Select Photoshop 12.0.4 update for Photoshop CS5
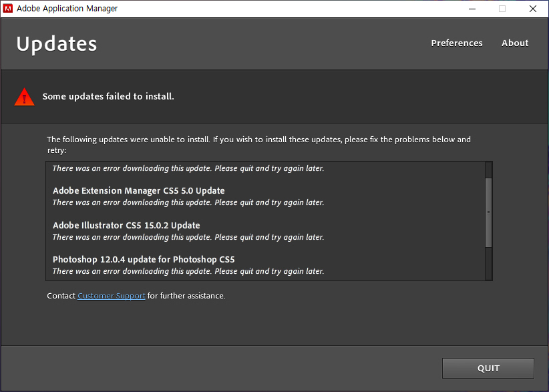 tap(144, 259)
